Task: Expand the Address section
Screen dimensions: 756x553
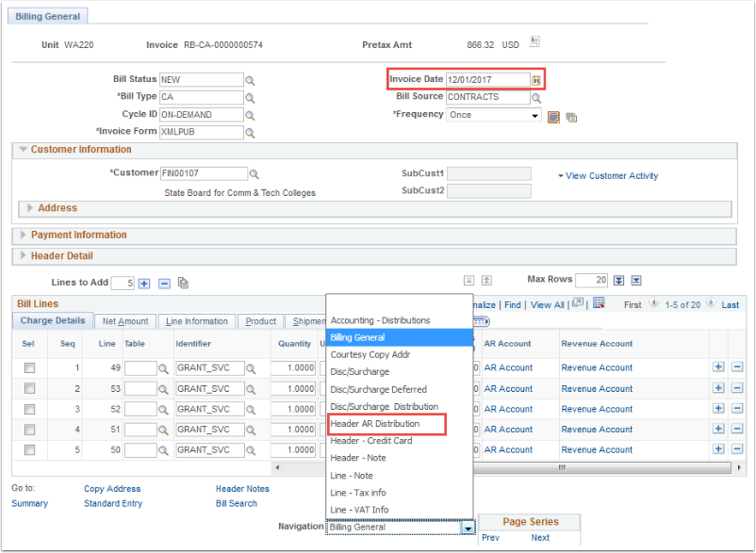Action: [x=30, y=208]
